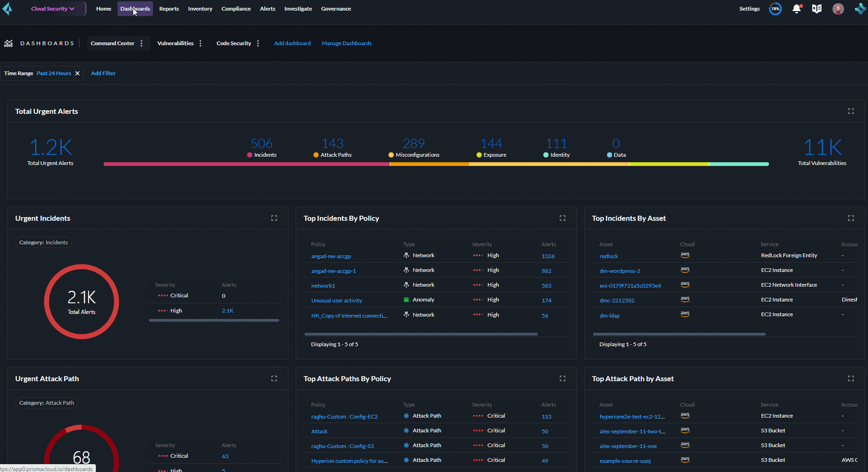The width and height of the screenshot is (868, 472).
Task: Go to the Home tab
Action: pos(104,9)
